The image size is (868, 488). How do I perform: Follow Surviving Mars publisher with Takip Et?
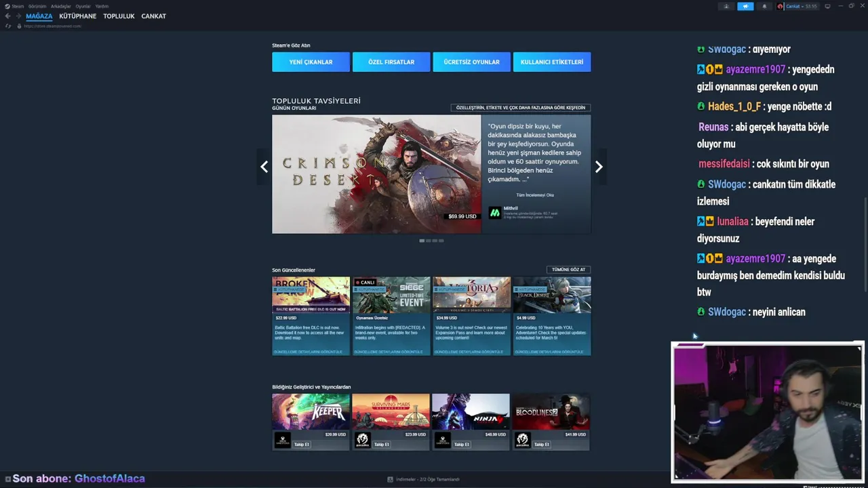click(x=382, y=445)
